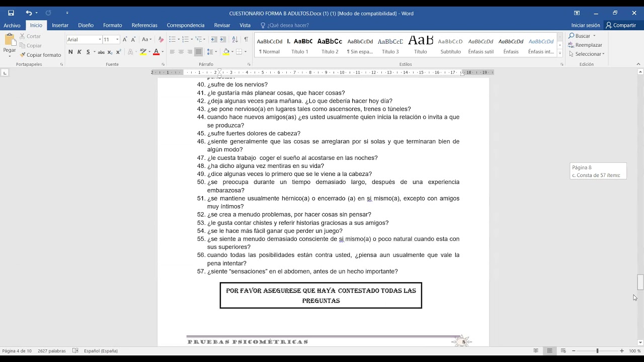644x362 pixels.
Task: Apply red font color
Action: click(x=156, y=52)
